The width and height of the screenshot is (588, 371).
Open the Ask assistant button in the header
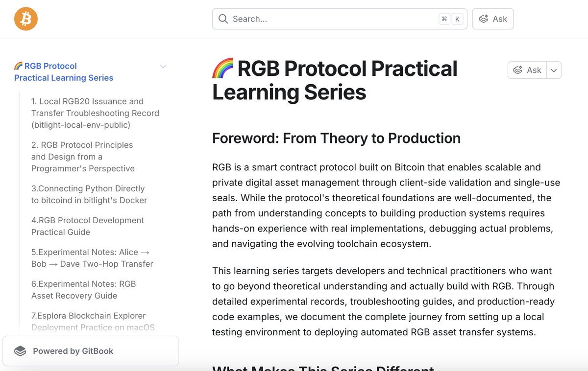tap(493, 19)
